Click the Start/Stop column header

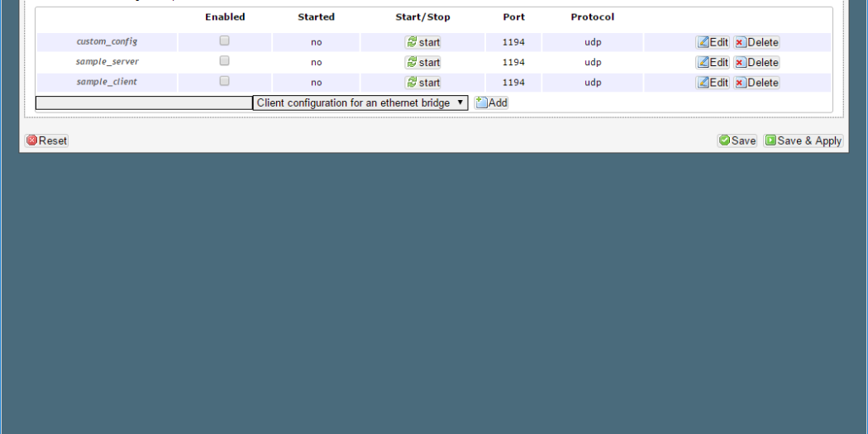pyautogui.click(x=422, y=17)
